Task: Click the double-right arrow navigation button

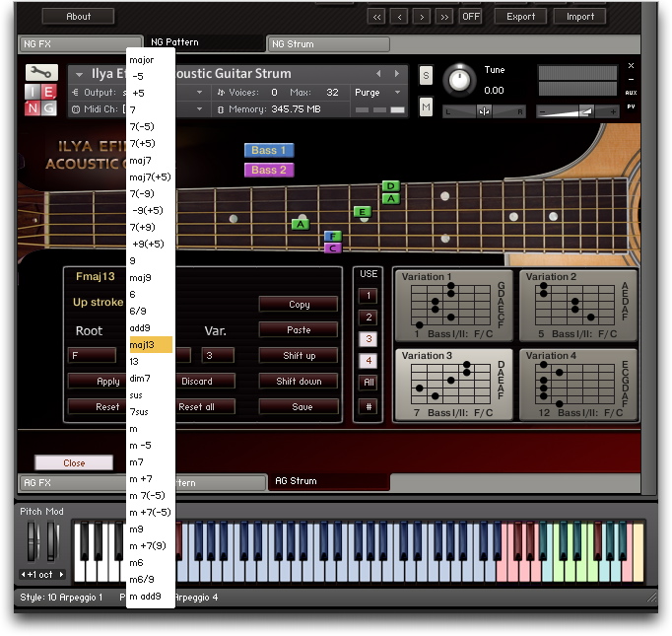Action: point(444,17)
